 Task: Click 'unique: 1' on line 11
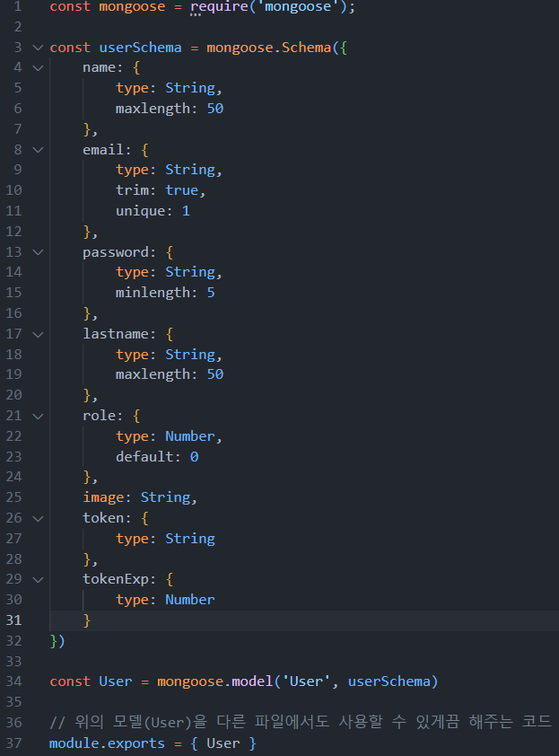pos(153,211)
